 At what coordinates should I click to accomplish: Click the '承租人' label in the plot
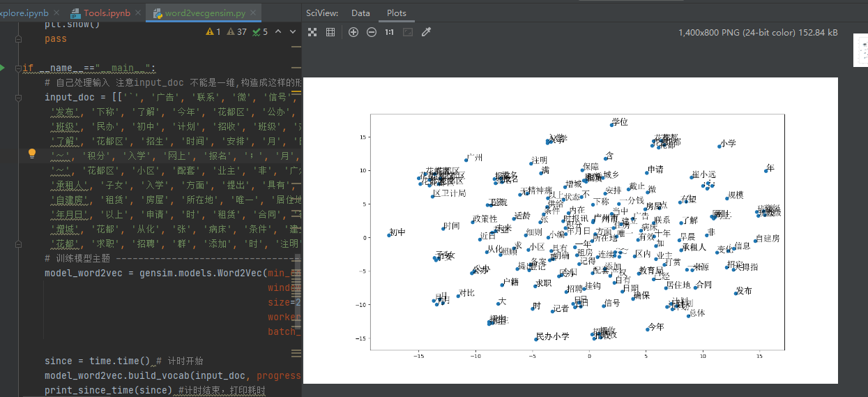[694, 247]
